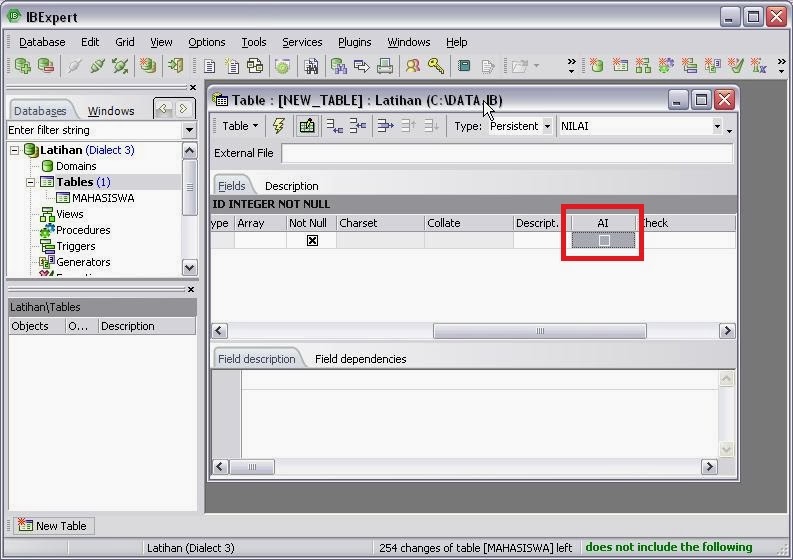Click the New Table window bar button
The image size is (793, 560).
click(53, 526)
